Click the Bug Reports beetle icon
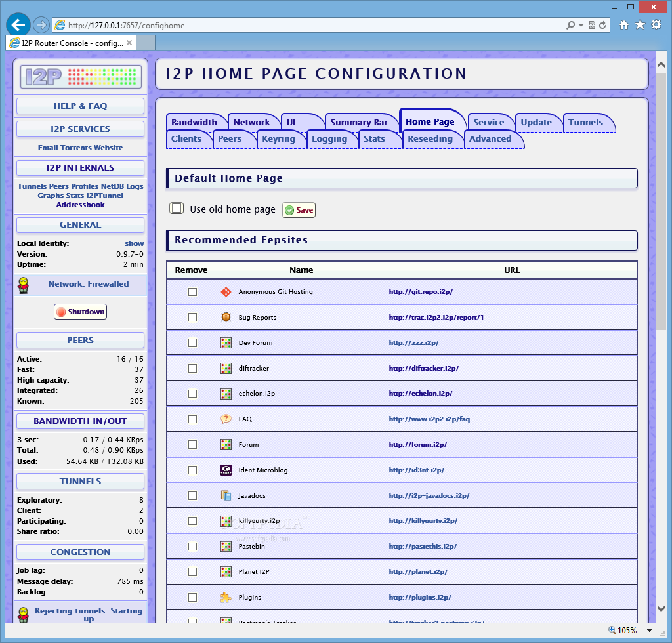 pos(226,318)
